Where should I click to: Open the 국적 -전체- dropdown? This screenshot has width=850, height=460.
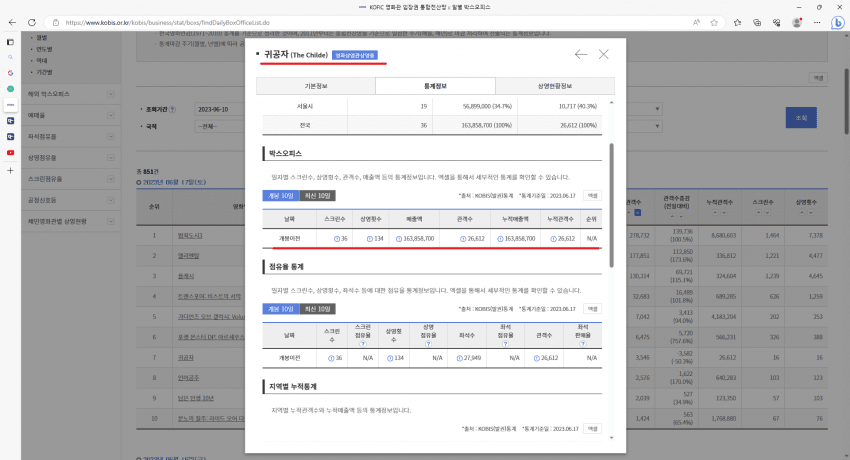[220, 126]
